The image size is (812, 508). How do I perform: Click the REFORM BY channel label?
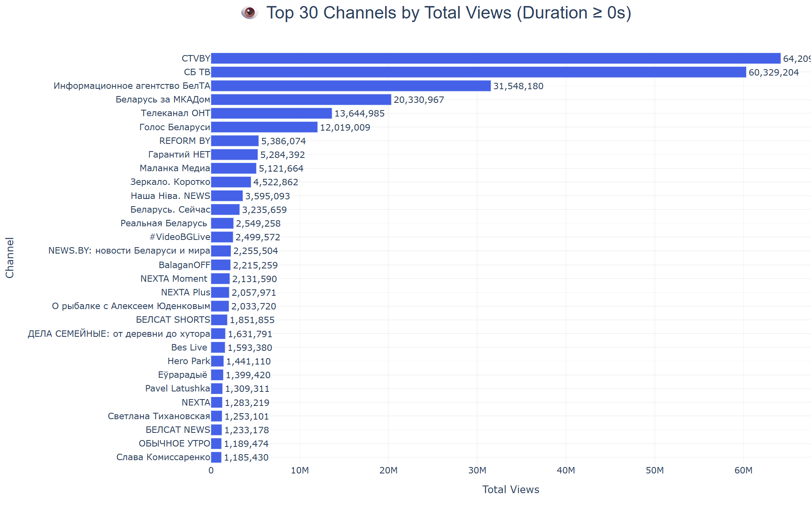(x=185, y=141)
